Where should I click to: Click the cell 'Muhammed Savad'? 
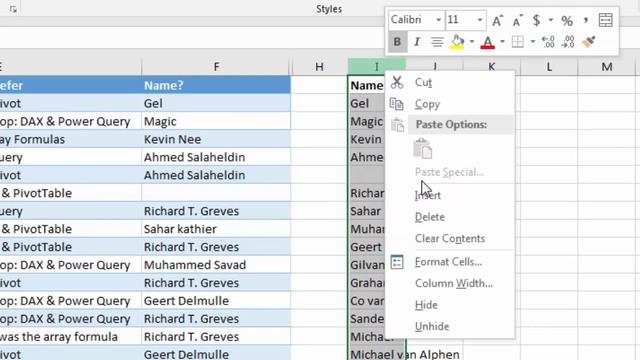216,265
